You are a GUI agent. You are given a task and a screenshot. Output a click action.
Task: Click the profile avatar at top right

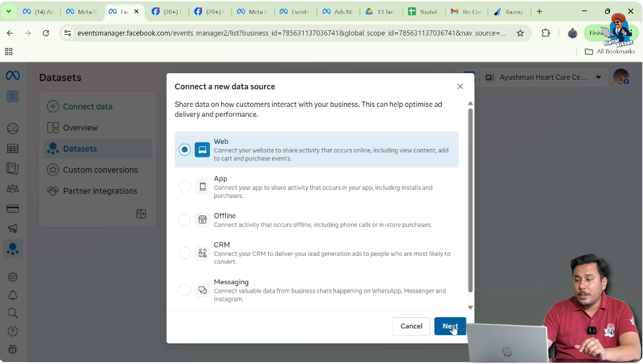tap(621, 77)
